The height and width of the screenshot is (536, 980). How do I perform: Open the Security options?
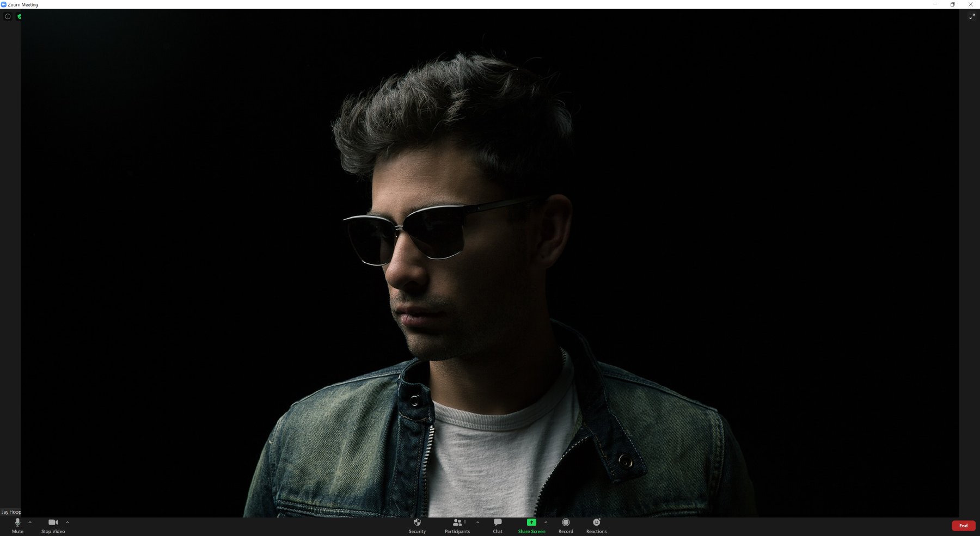coord(417,526)
